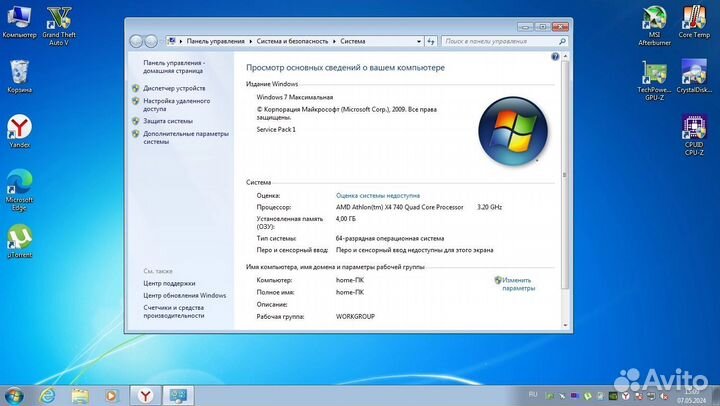720x406 pixels.
Task: Select the µTorrent desktop shortcut
Action: click(19, 241)
